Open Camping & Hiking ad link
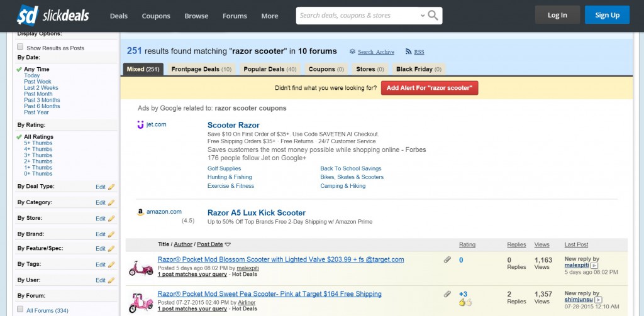Screen dimensions: 644x316 pyautogui.click(x=343, y=186)
